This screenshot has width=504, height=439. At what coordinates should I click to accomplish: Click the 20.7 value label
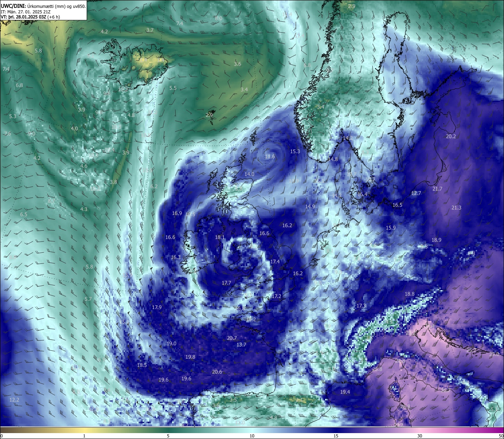[x=232, y=338]
